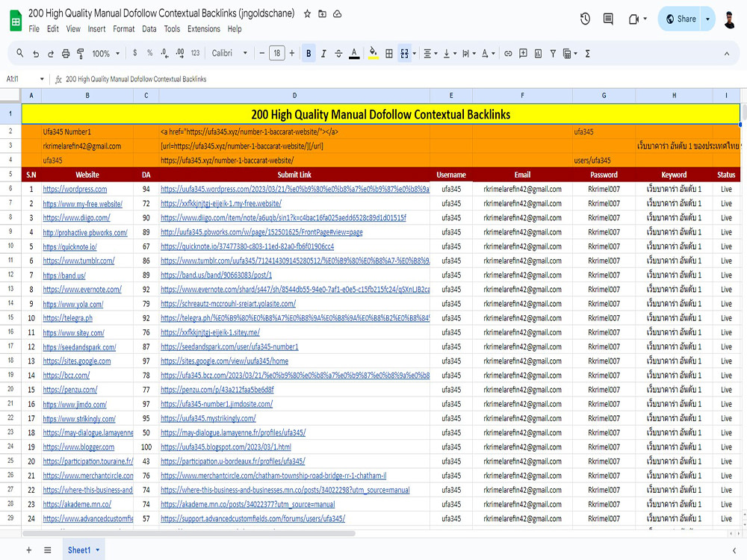Viewport: 747px width, 560px height.
Task: Open the Insert menu
Action: coord(96,29)
